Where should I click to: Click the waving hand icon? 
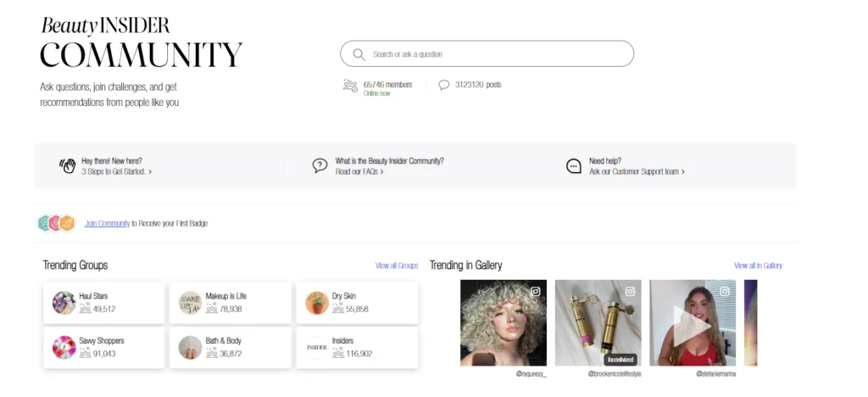pyautogui.click(x=68, y=165)
